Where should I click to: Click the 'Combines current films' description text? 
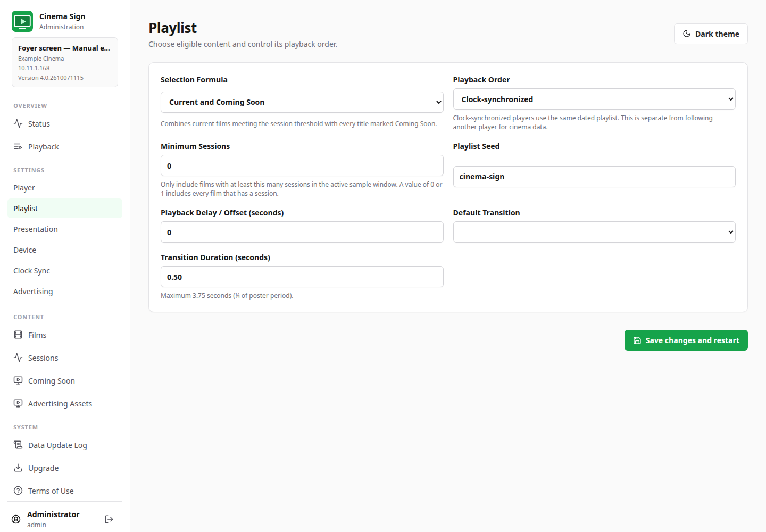(x=299, y=124)
